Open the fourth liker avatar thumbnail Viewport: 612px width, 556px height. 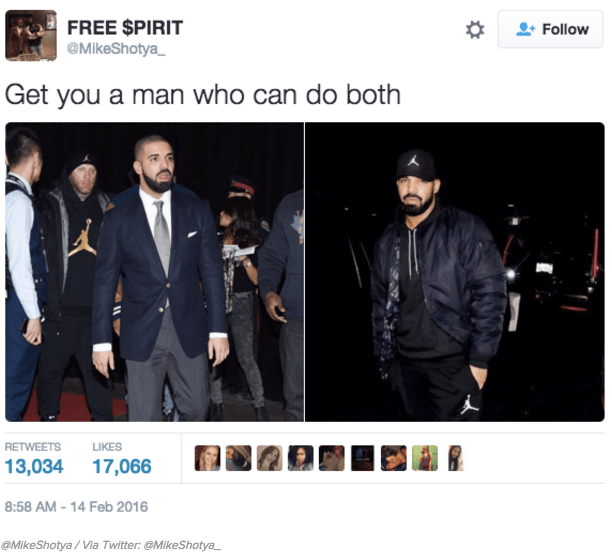tap(301, 458)
